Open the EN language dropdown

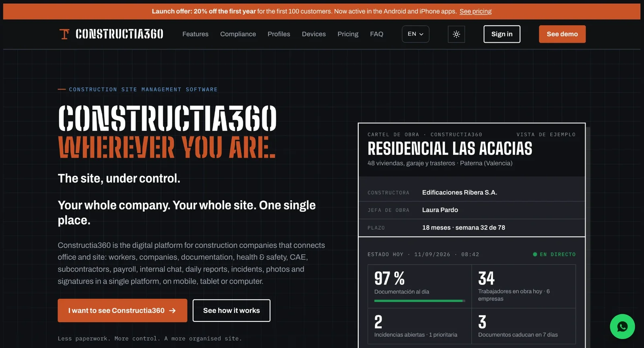(415, 34)
